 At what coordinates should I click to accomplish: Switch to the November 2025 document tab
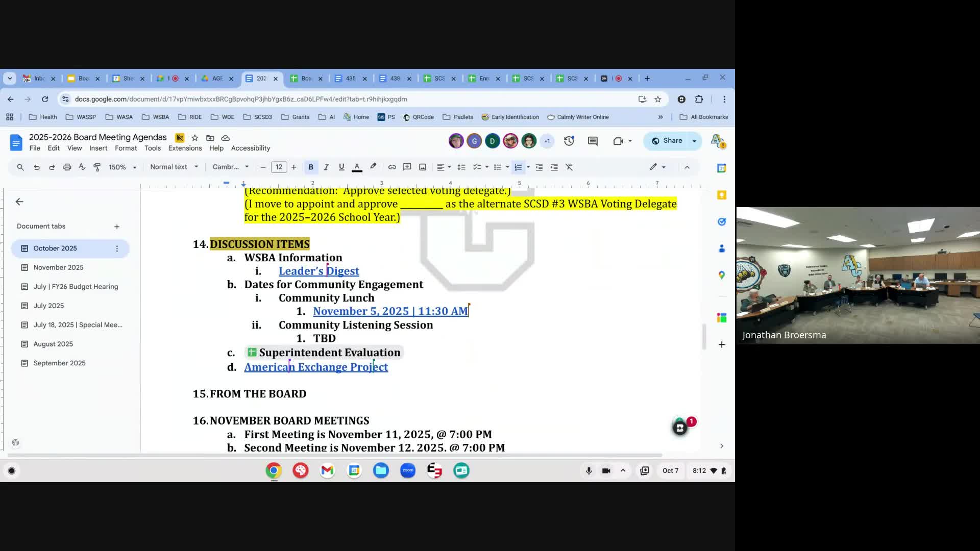[x=58, y=267]
